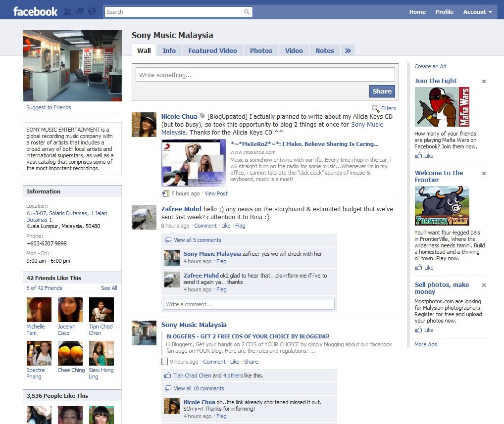This screenshot has width=504, height=424.
Task: Click comment bubble icon beside View all 5 comments
Action: coord(168,240)
